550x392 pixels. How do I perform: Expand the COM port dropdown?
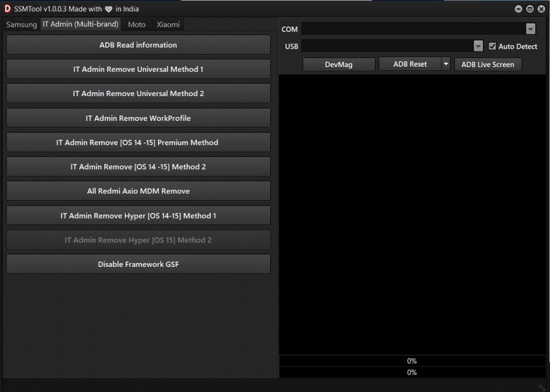tap(531, 29)
